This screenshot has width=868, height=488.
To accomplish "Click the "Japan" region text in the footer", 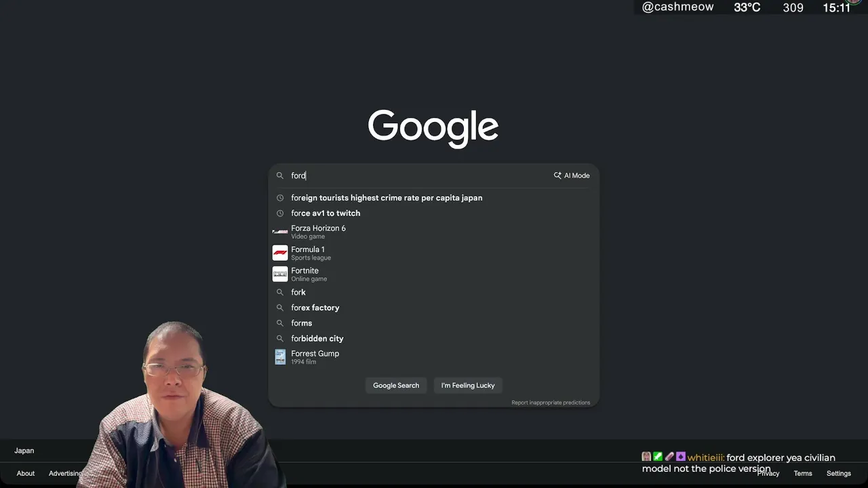I will click(24, 451).
